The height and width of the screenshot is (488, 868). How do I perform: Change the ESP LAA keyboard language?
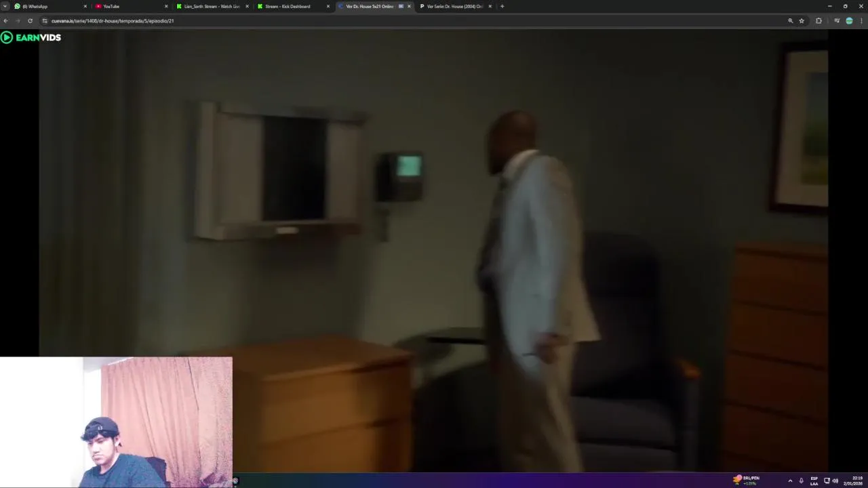pyautogui.click(x=814, y=481)
